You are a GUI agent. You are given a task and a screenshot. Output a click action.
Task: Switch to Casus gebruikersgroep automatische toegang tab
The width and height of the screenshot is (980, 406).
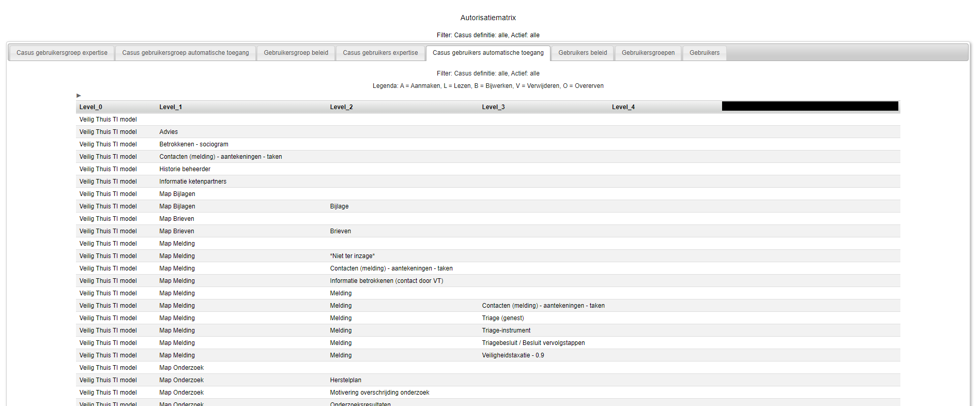pyautogui.click(x=186, y=53)
